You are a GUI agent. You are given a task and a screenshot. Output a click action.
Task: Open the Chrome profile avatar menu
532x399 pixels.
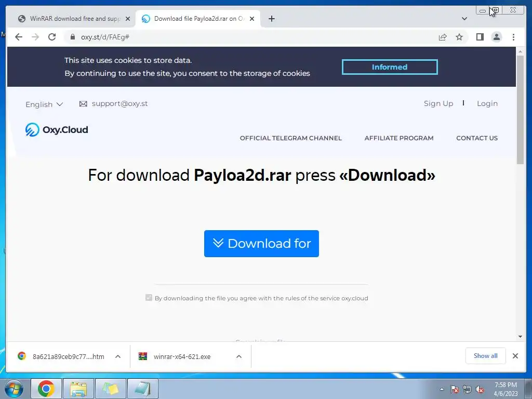point(496,37)
